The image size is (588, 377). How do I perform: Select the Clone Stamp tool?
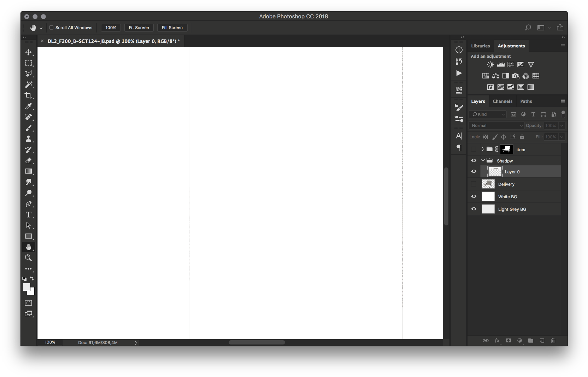[x=29, y=139]
